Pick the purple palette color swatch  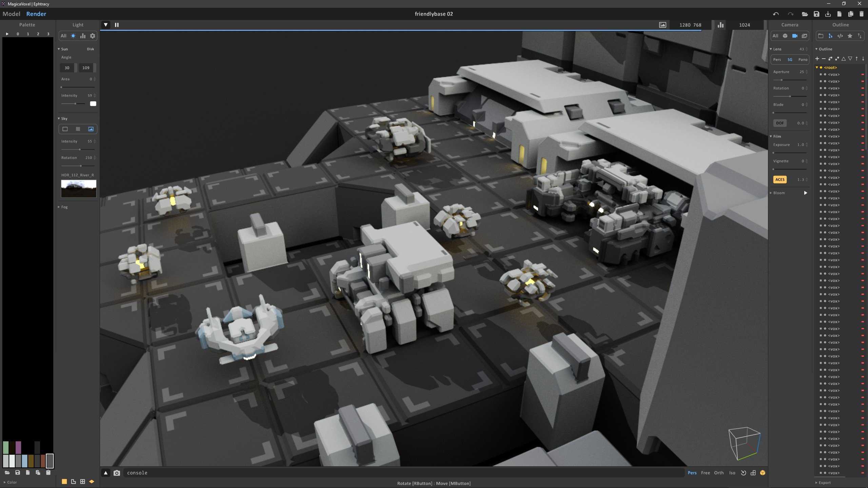point(18,447)
